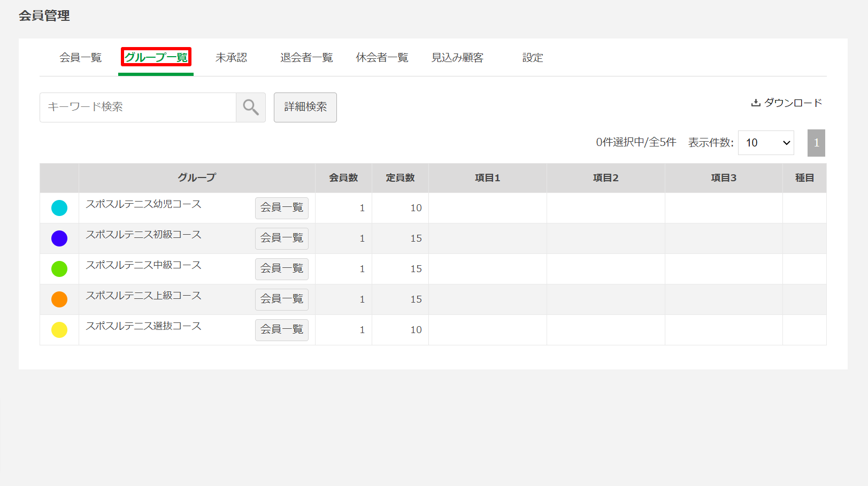Open 会員一覧 for スポスルテニス中級コース

pyautogui.click(x=282, y=269)
